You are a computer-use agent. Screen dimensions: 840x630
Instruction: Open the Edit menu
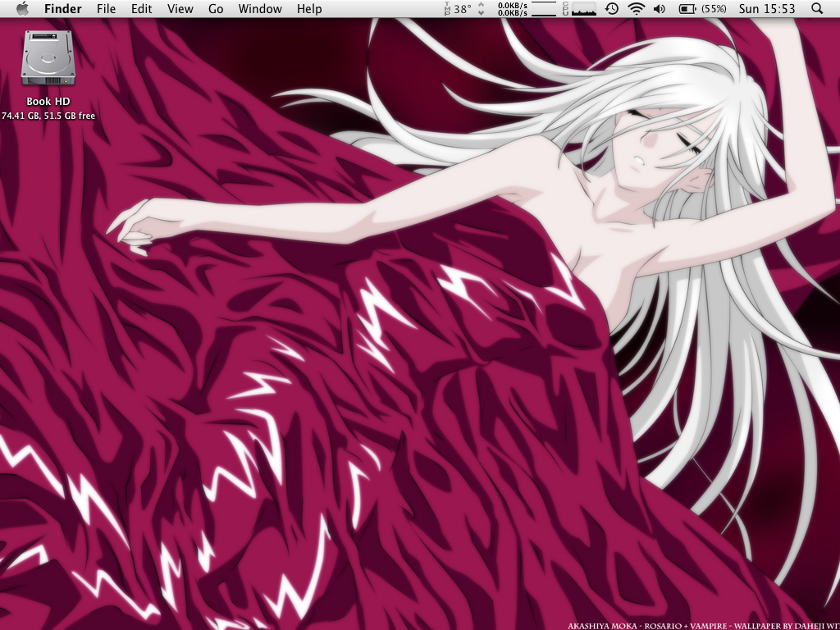[141, 8]
